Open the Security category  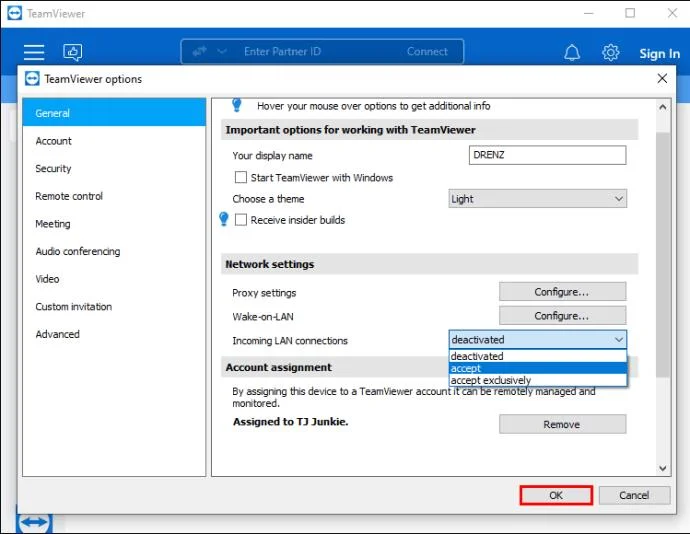click(x=114, y=169)
